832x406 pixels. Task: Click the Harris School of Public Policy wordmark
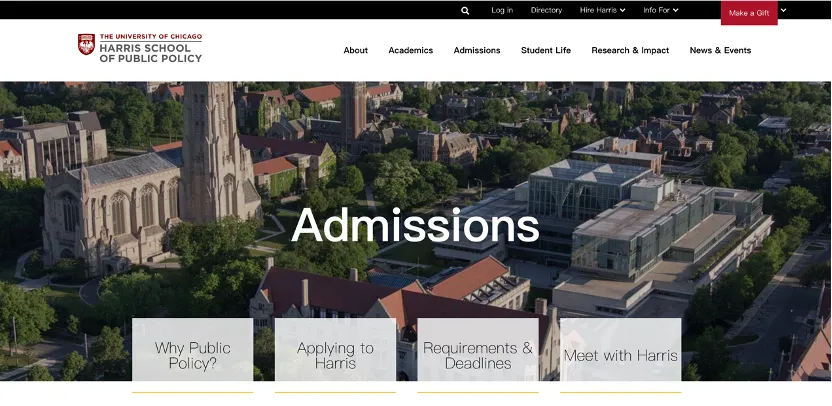[x=150, y=50]
